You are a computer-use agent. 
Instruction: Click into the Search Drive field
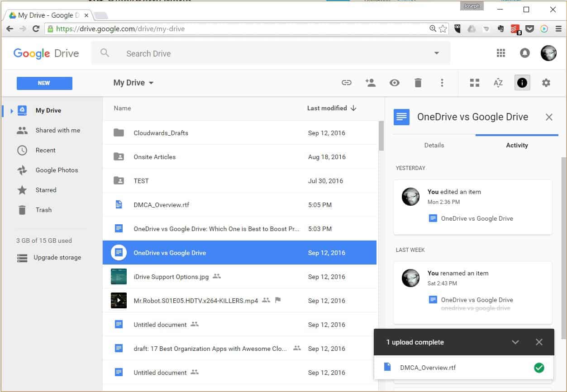[271, 53]
